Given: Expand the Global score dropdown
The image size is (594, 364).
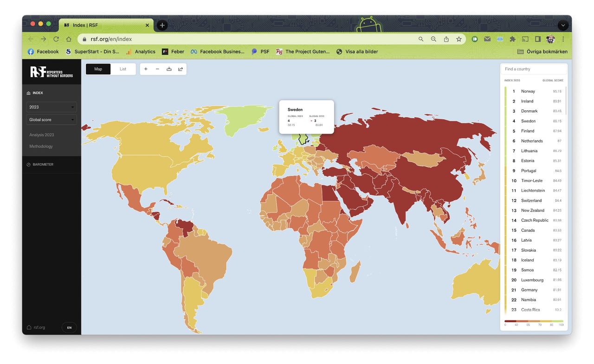Looking at the screenshot, I should pyautogui.click(x=52, y=120).
